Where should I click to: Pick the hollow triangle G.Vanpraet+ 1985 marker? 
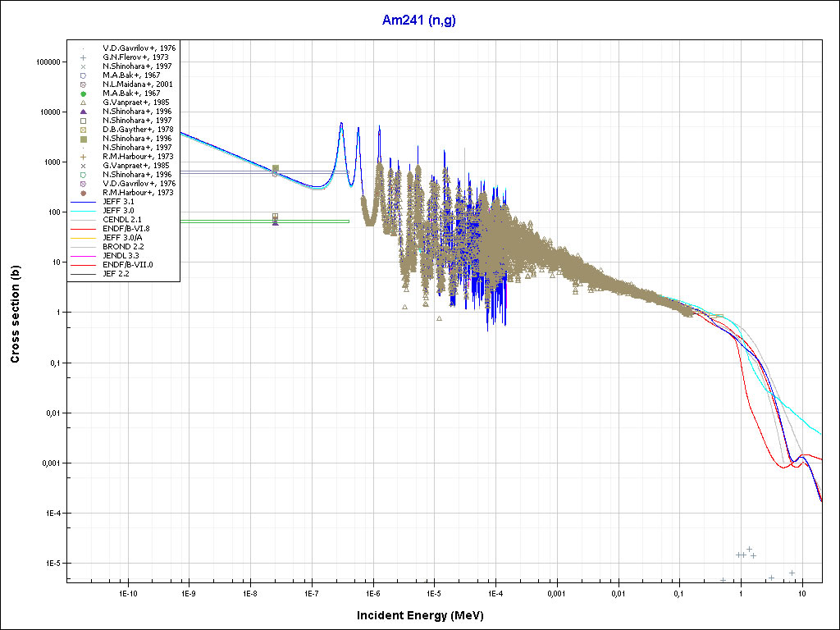(83, 103)
